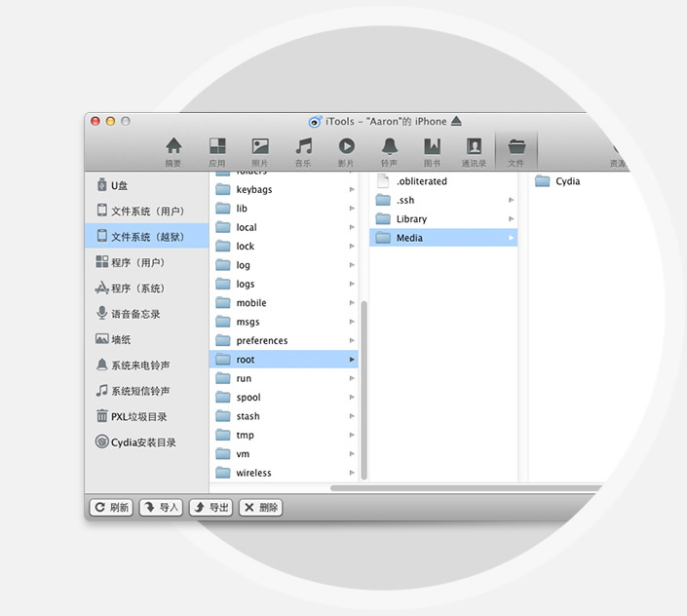Expand lib folder arrow
The width and height of the screenshot is (687, 616).
click(x=352, y=209)
